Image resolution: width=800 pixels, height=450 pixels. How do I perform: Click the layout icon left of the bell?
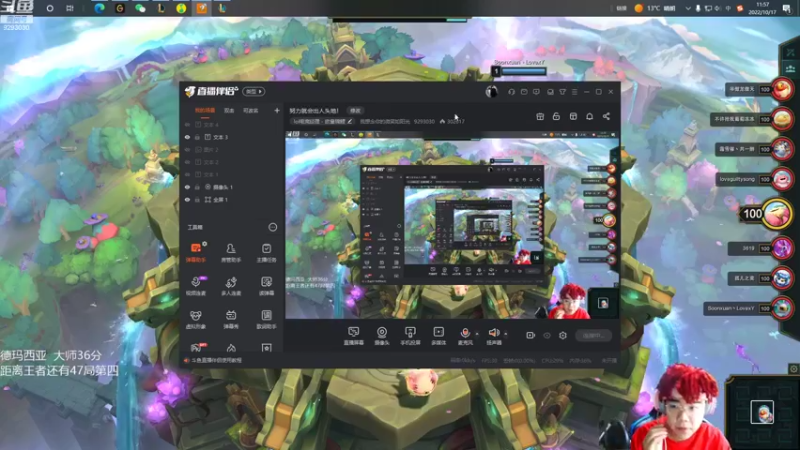click(573, 116)
